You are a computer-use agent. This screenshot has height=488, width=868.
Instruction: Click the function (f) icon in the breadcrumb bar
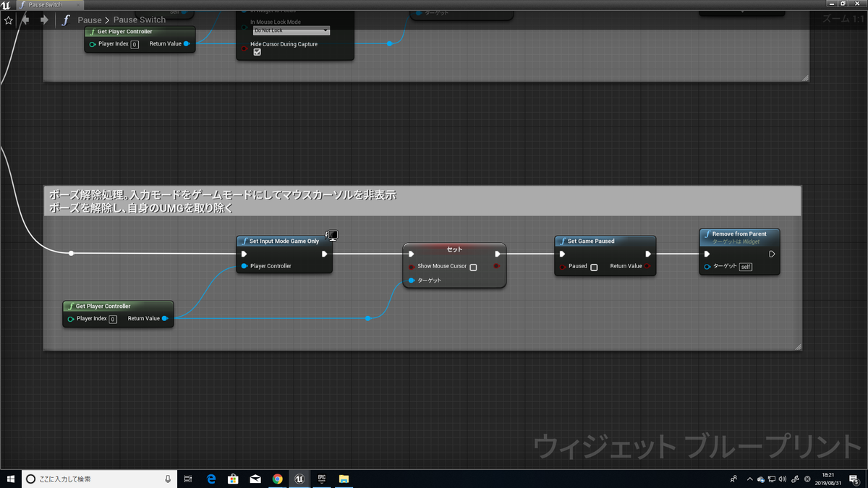65,20
